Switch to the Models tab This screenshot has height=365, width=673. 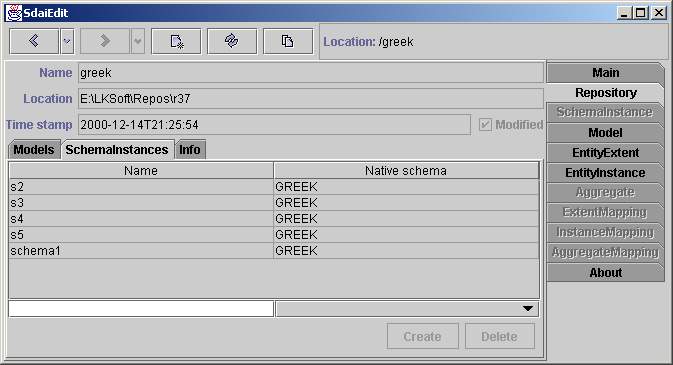pos(34,150)
